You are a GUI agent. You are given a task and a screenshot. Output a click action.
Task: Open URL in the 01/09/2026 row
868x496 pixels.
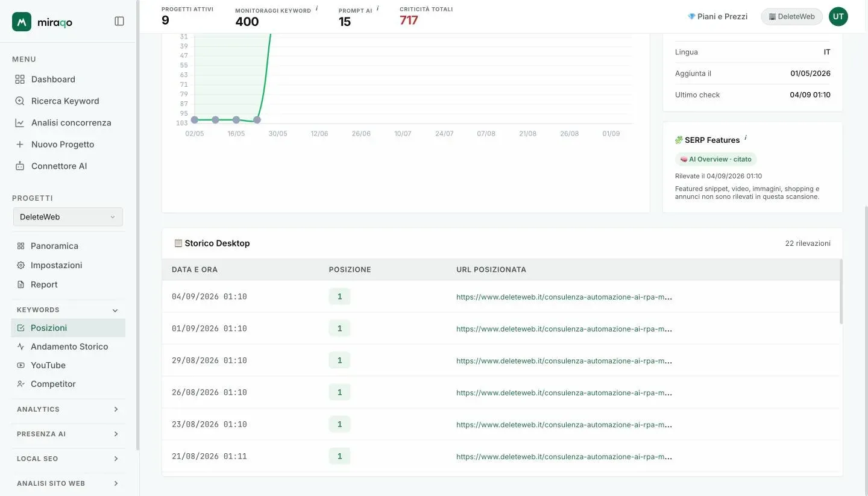pos(564,328)
